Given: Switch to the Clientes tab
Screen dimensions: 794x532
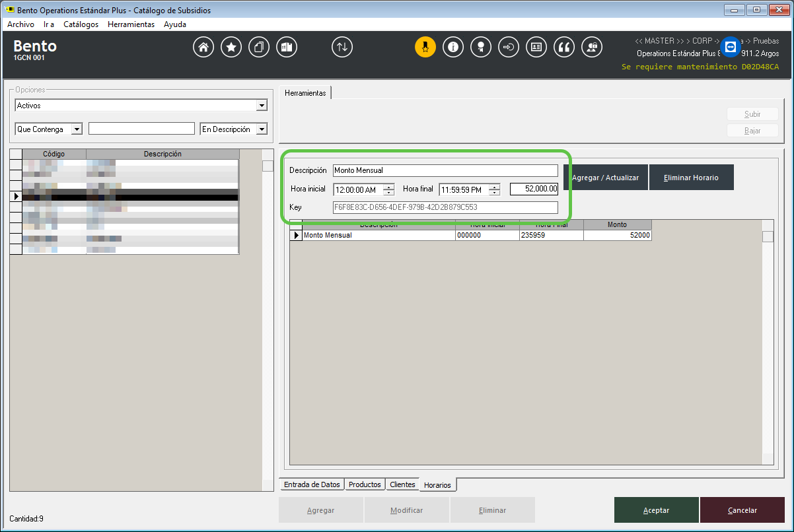Looking at the screenshot, I should 402,484.
